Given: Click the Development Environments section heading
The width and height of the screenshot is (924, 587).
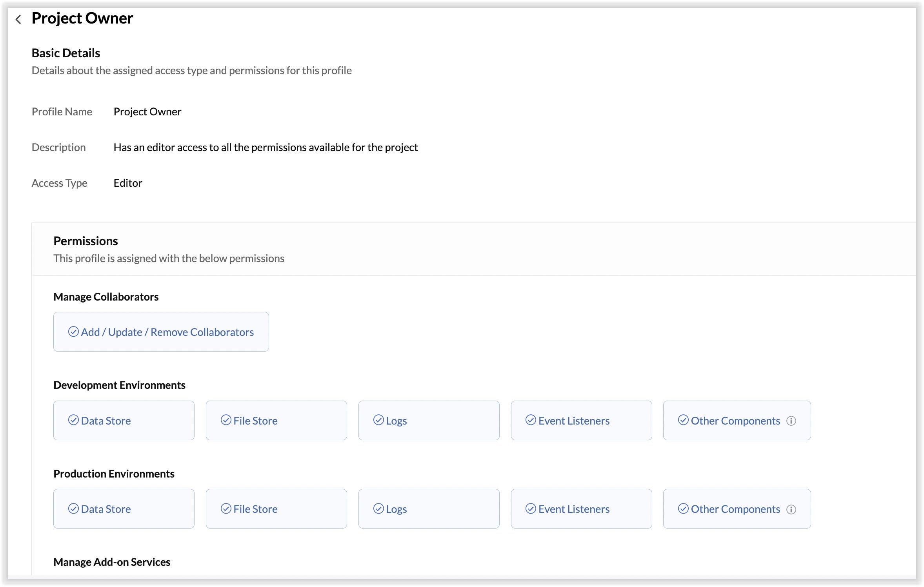Looking at the screenshot, I should (x=119, y=385).
